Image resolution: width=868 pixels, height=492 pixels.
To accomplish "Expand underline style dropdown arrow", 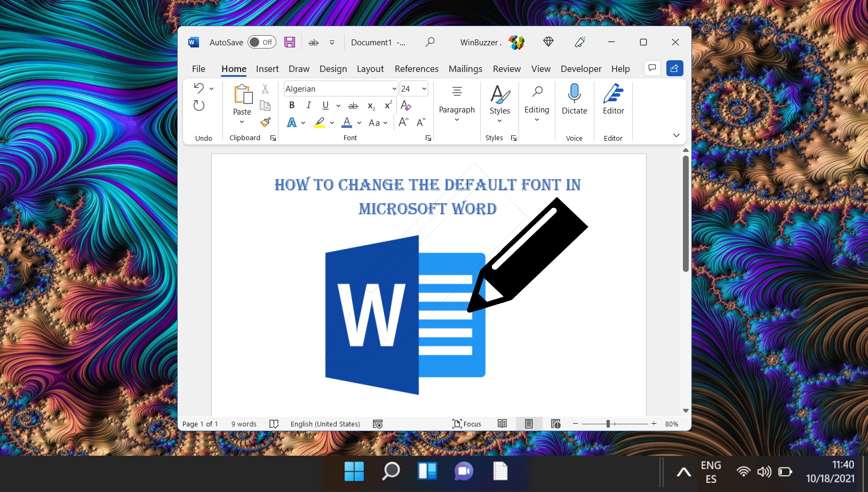I will [x=338, y=106].
